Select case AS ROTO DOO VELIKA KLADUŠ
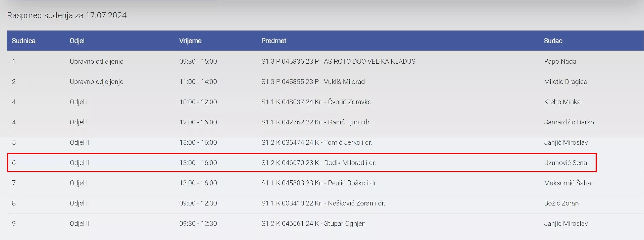The height and width of the screenshot is (240, 644). click(338, 61)
